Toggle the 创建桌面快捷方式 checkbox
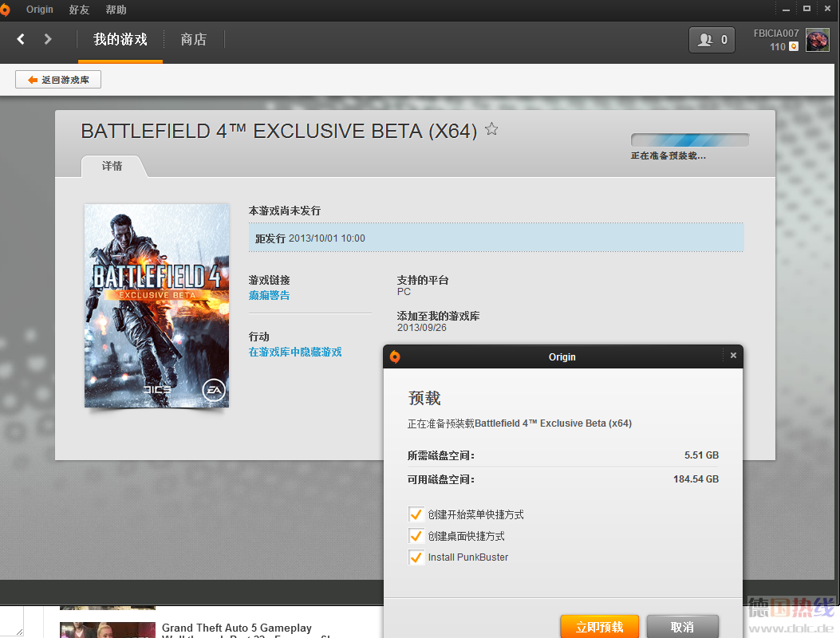840x638 pixels. [x=416, y=536]
